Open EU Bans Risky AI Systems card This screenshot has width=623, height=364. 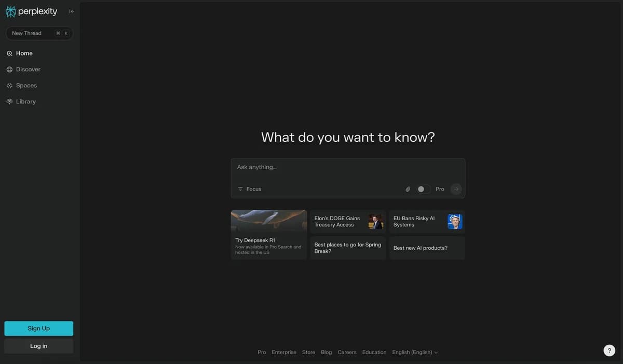(427, 222)
